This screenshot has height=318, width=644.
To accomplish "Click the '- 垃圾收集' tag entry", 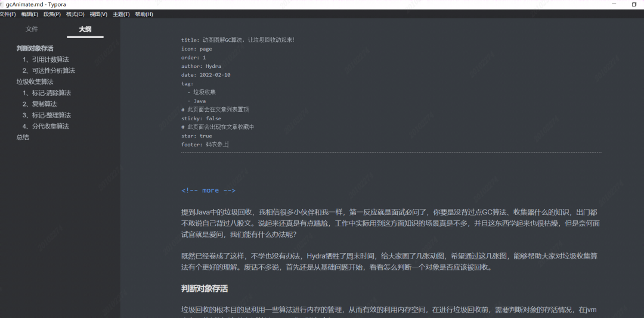I will (x=202, y=92).
